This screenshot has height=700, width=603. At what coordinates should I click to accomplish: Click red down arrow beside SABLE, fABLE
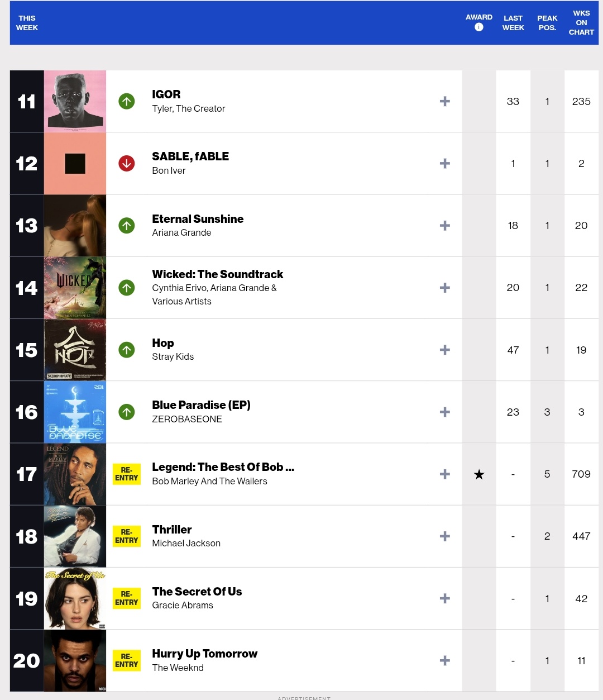point(127,164)
